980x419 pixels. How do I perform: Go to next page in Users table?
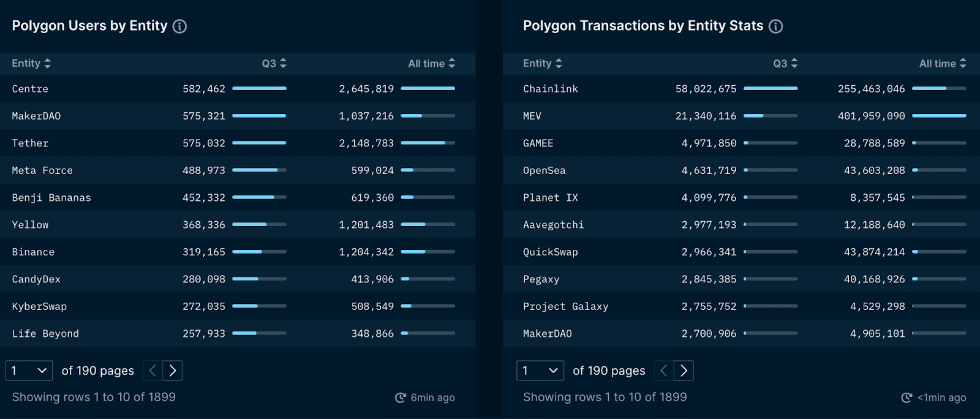point(173,371)
